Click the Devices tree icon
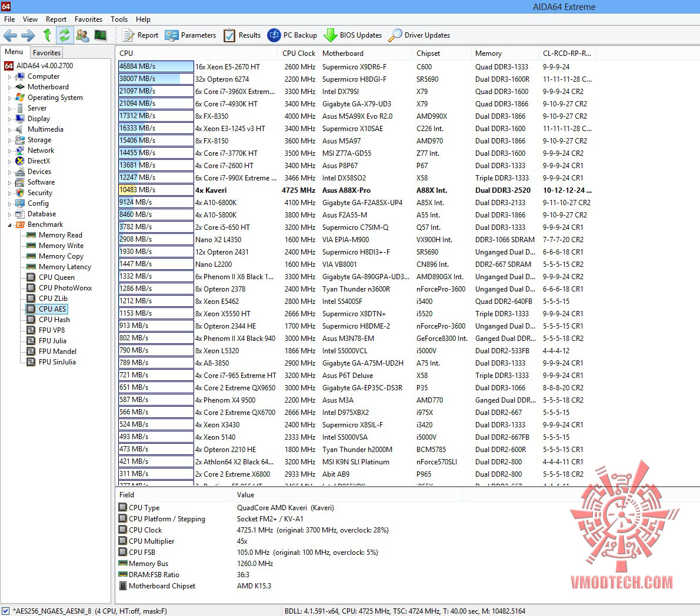Screen dimensions: 700x616 pyautogui.click(x=19, y=172)
